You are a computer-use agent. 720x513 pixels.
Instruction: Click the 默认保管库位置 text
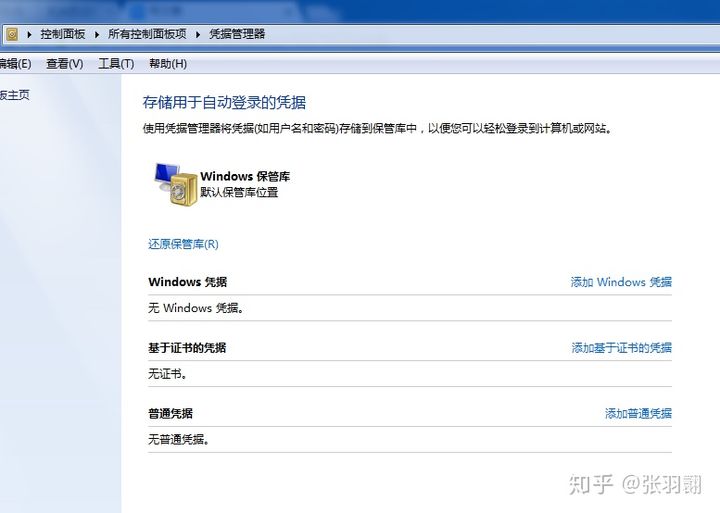[x=239, y=192]
